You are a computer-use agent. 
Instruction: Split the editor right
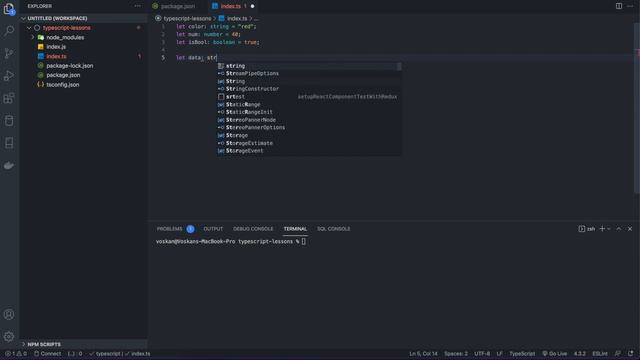pyautogui.click(x=619, y=6)
